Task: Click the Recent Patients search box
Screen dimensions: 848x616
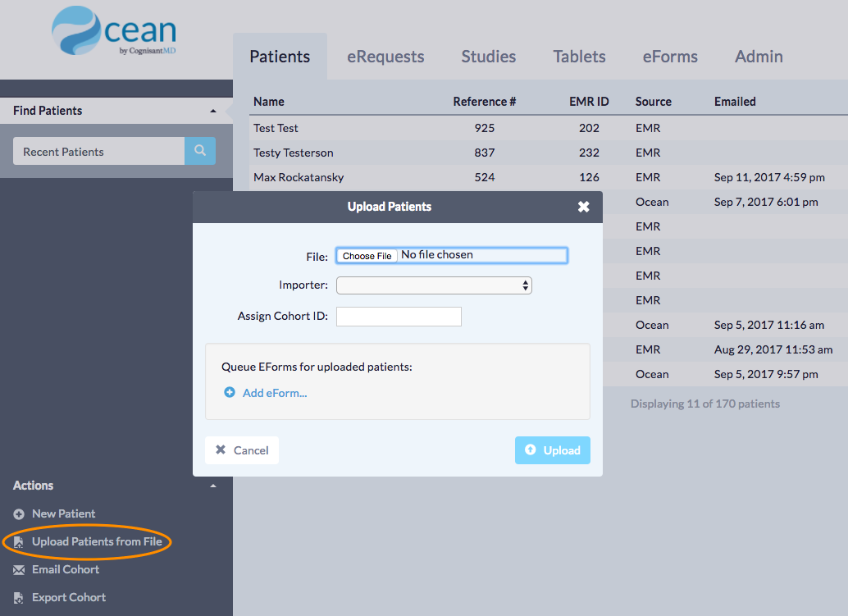Action: (x=98, y=152)
